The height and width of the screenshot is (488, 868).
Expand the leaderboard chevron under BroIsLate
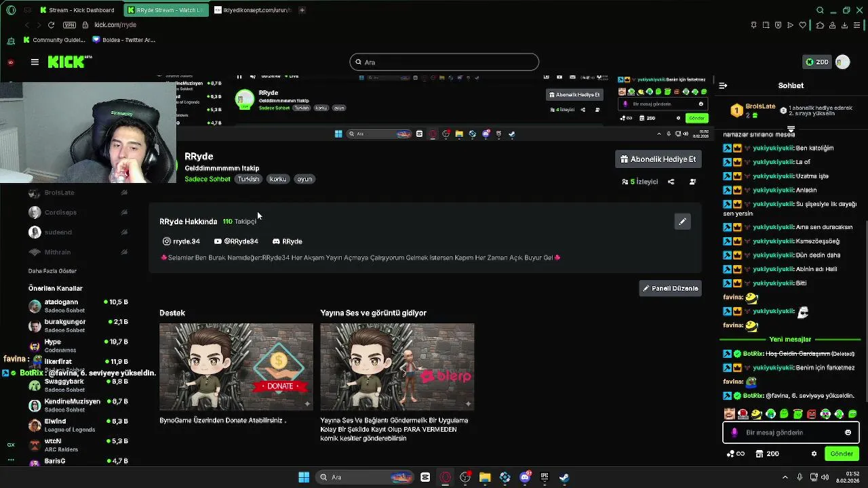[x=791, y=129]
